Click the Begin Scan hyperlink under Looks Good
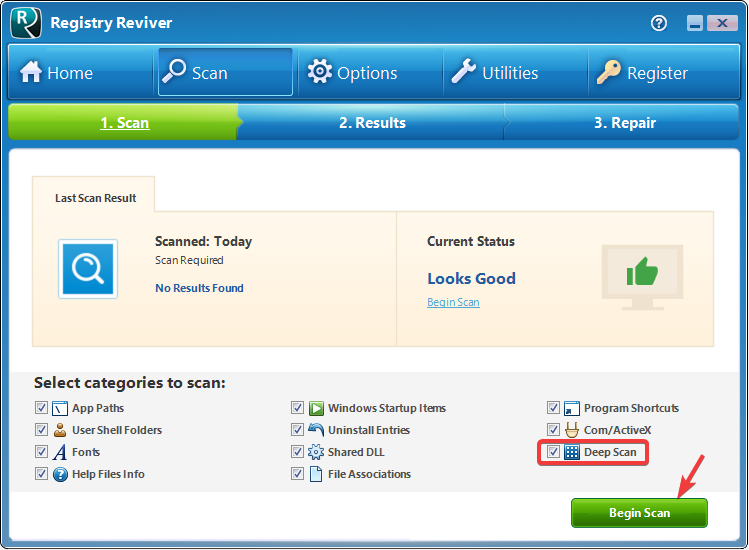This screenshot has height=550, width=749. pyautogui.click(x=453, y=302)
